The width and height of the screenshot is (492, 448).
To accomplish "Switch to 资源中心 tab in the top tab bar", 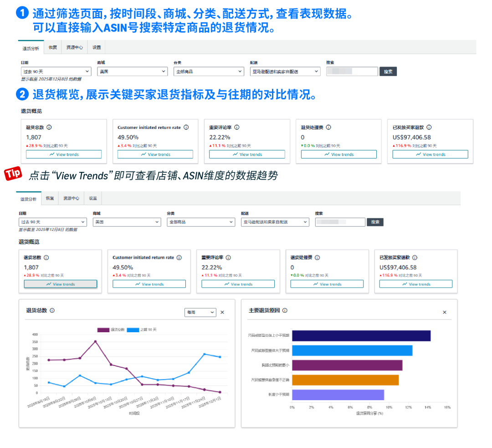I will [75, 47].
